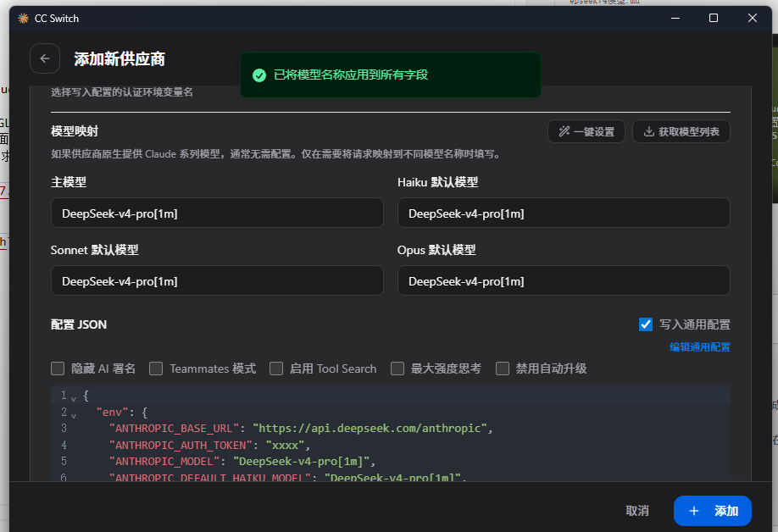This screenshot has height=532, width=778.
Task: Click the 模型映射 section heading
Action: [75, 131]
